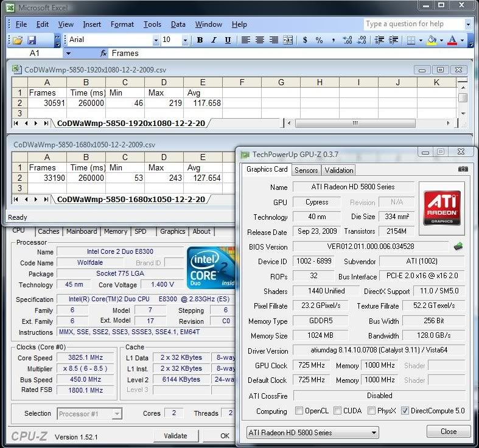479x448 pixels.
Task: Click GPU-Z screenshot camera icon
Action: tap(463, 169)
